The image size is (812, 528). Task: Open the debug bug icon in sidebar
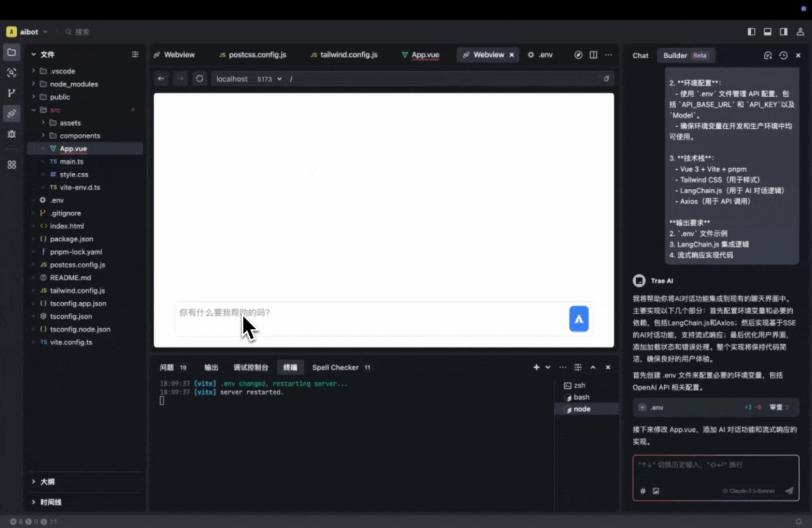[11, 134]
